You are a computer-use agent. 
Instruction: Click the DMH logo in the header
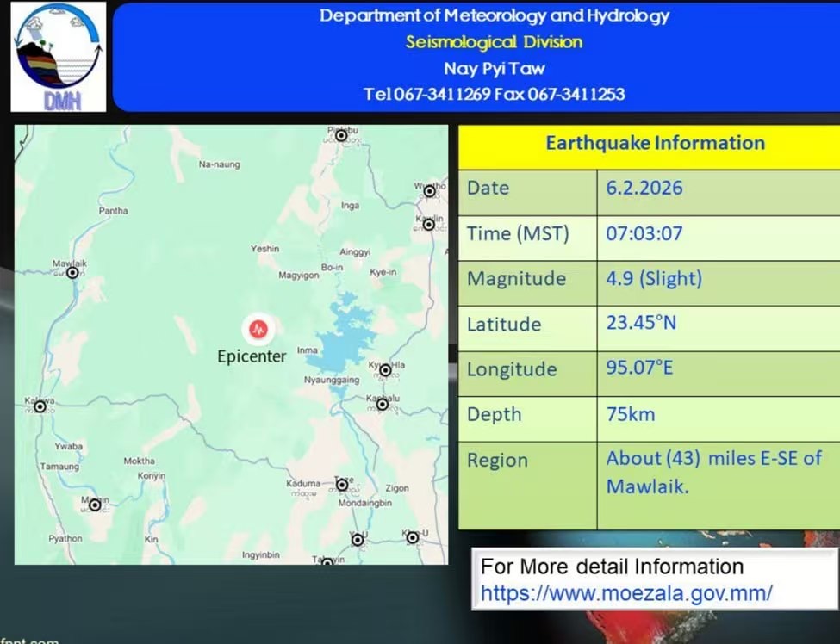[x=58, y=57]
